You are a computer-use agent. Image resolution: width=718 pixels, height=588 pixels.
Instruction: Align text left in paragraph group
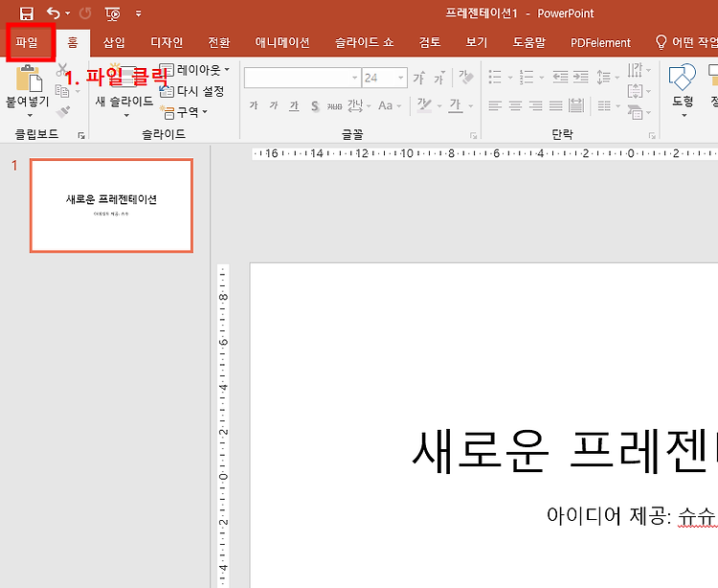495,106
